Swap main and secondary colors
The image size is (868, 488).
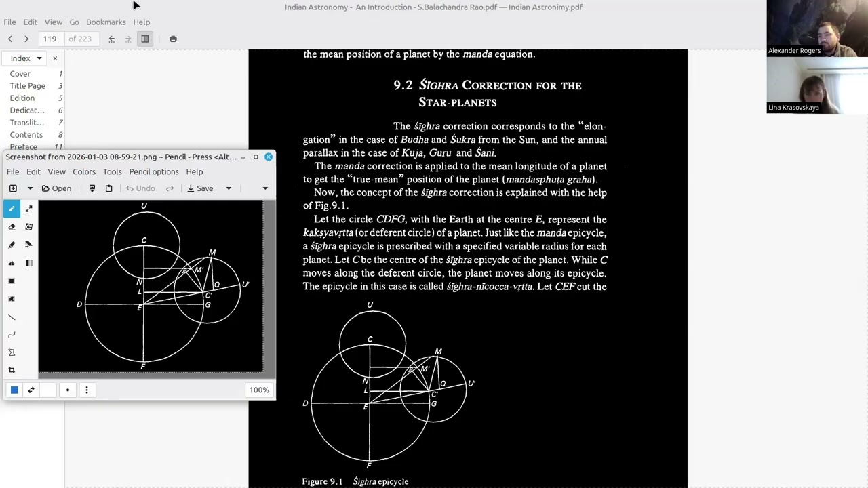coord(31,390)
